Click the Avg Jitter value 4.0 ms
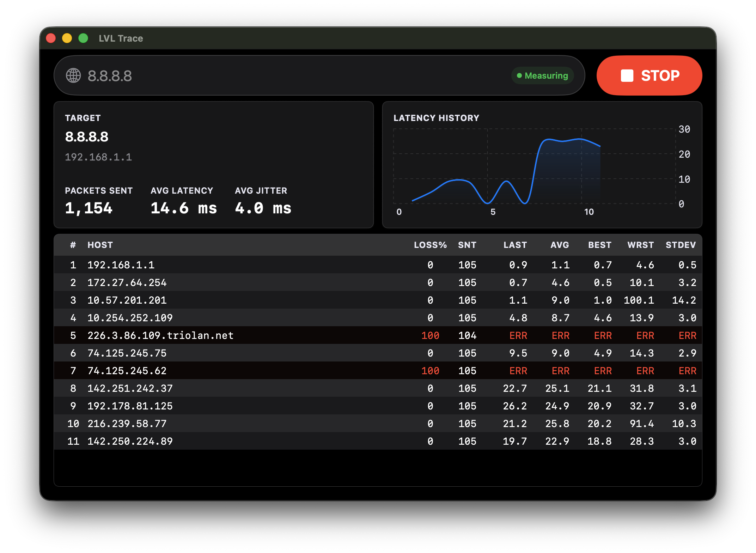 coord(263,208)
